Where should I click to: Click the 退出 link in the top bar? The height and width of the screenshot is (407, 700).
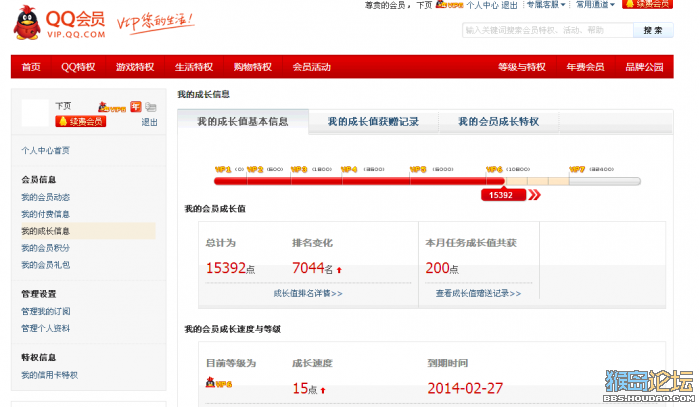coord(509,5)
